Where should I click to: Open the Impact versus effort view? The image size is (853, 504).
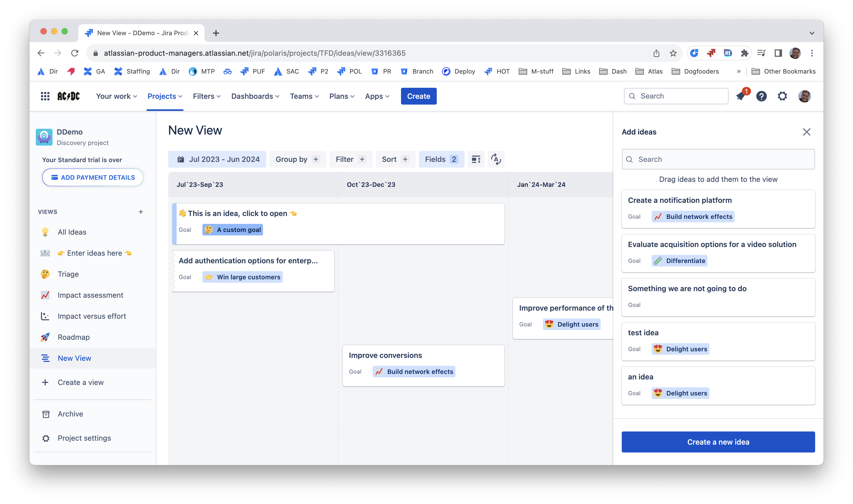click(92, 316)
